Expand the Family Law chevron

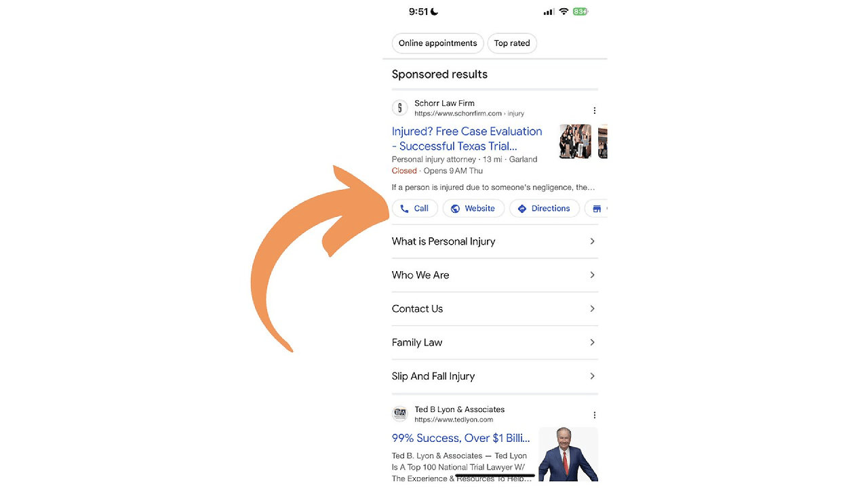pos(592,342)
